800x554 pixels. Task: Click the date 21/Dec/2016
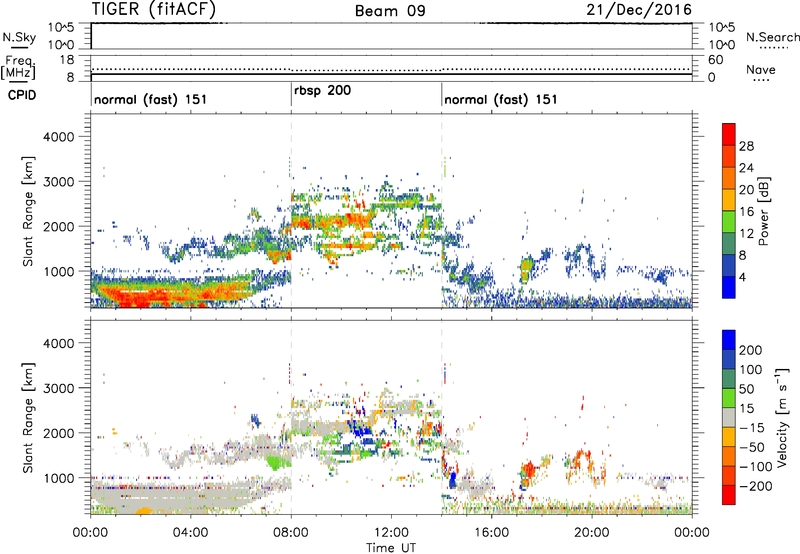pos(639,10)
